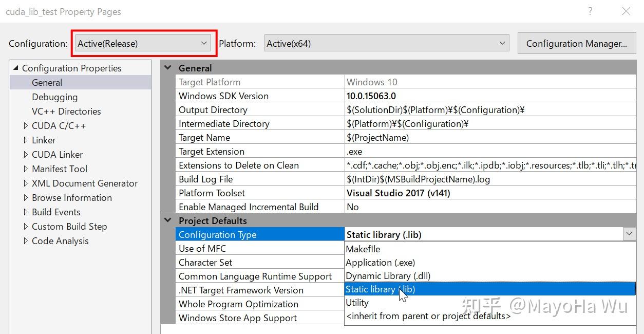Screen dimensions: 644x334
Task: Select the Debugging property page
Action: tap(54, 97)
